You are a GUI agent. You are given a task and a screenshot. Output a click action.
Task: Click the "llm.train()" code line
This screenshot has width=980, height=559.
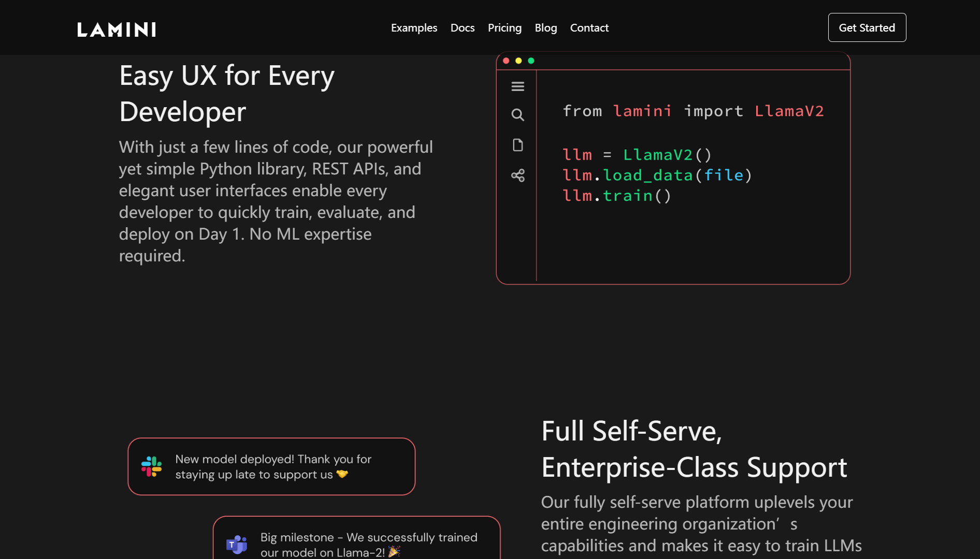click(616, 196)
